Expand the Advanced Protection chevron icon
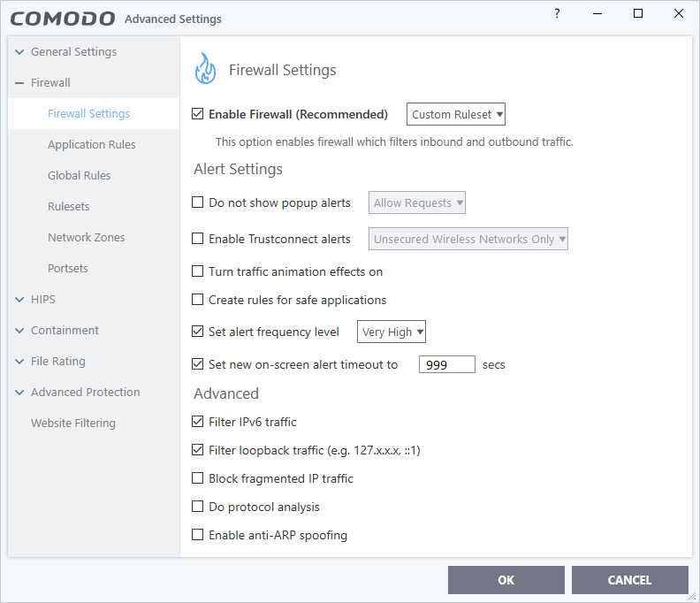This screenshot has height=603, width=700. pos(19,393)
